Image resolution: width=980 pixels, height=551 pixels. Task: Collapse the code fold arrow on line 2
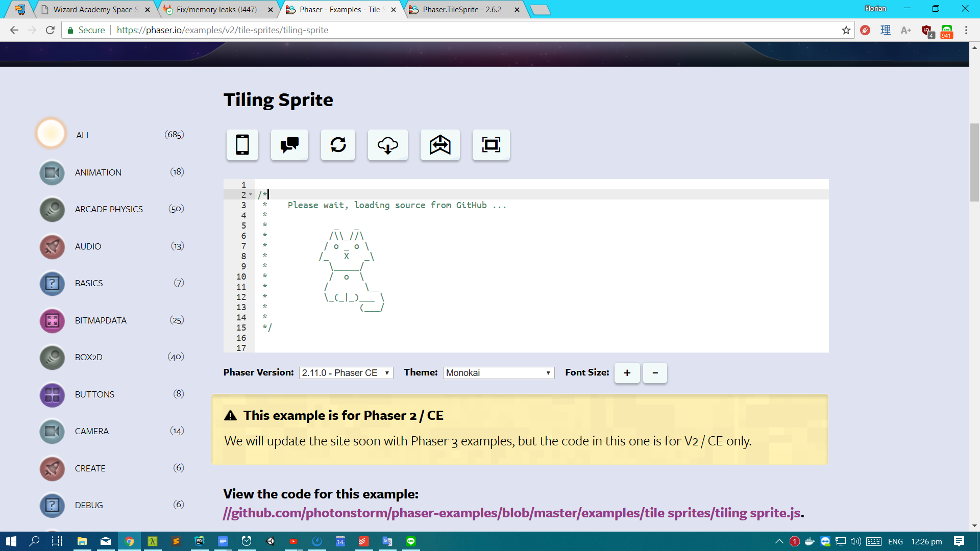pyautogui.click(x=251, y=195)
